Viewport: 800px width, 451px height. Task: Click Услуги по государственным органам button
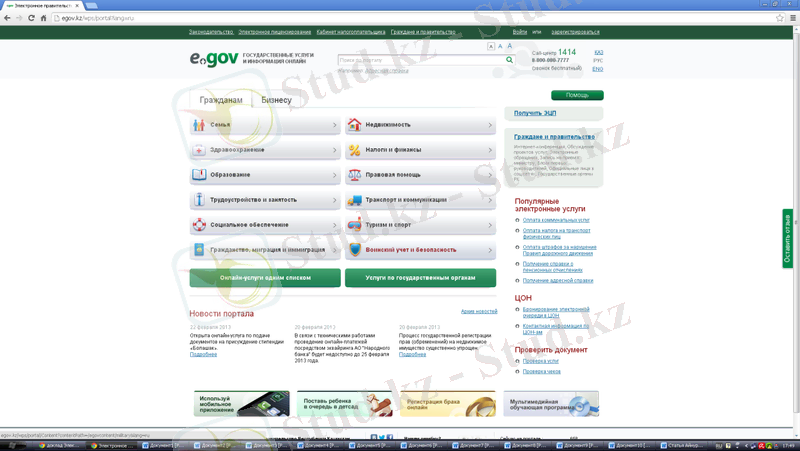[x=420, y=278]
